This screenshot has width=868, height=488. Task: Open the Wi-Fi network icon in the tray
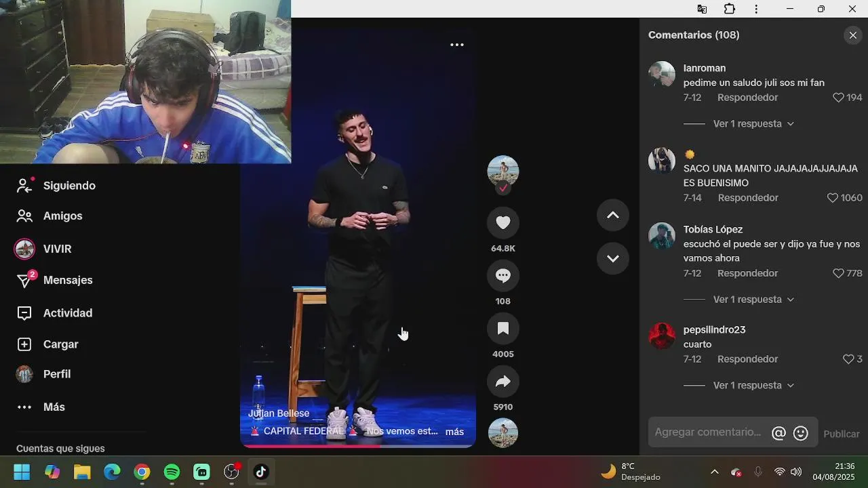coord(780,472)
